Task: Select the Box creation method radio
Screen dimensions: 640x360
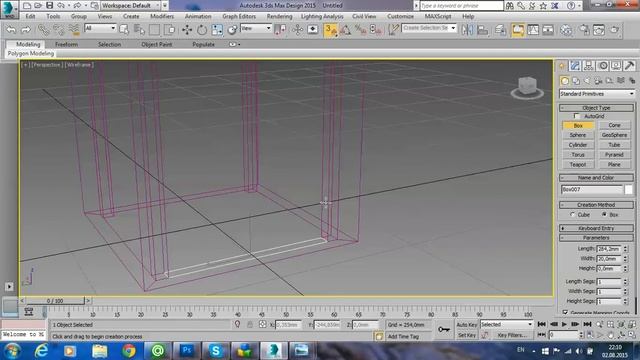Action: [x=604, y=215]
